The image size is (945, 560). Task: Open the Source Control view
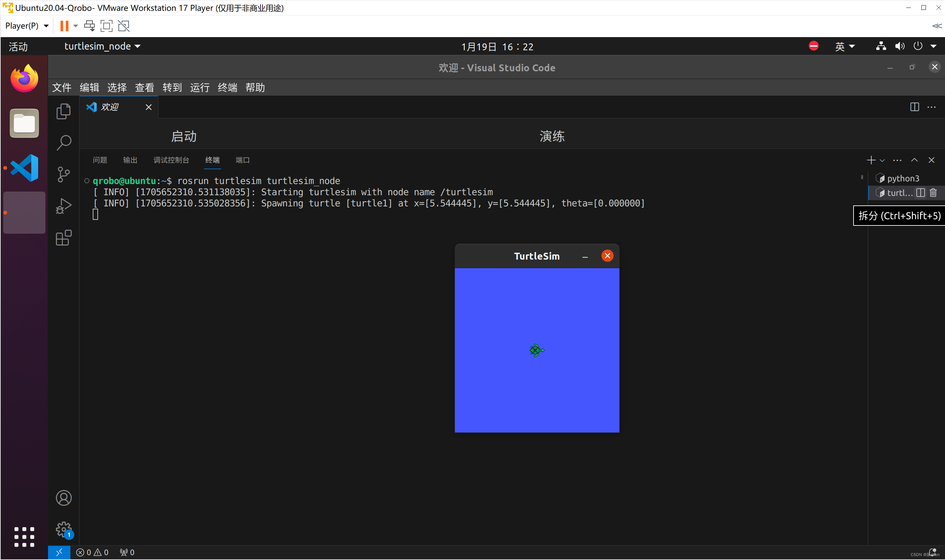coord(63,174)
